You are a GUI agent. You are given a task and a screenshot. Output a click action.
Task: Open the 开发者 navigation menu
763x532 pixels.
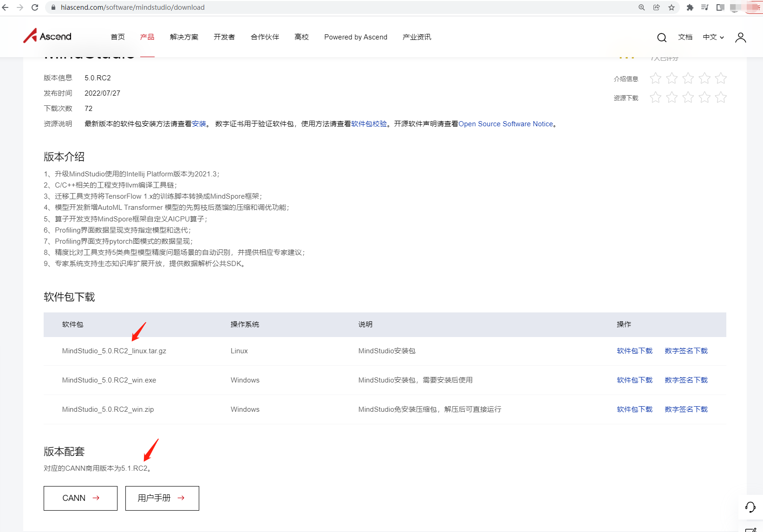224,37
